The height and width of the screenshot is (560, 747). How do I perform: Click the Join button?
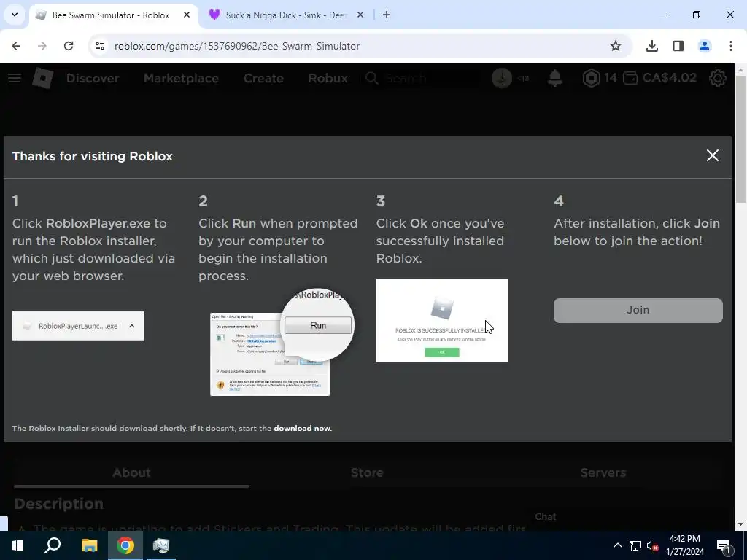(638, 310)
